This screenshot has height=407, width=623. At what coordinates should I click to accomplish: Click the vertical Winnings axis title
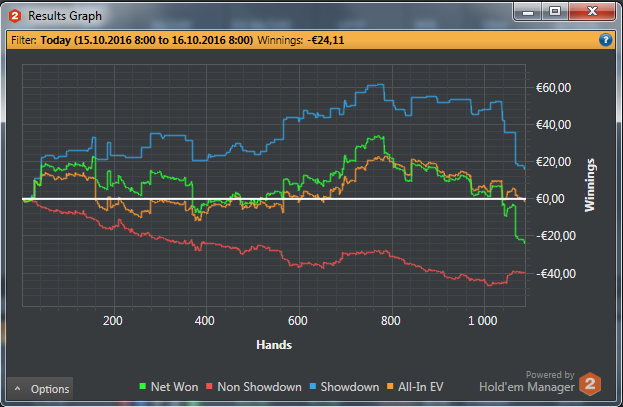[x=590, y=185]
